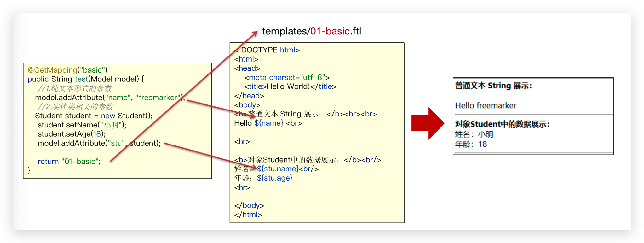Image resolution: width=644 pixels, height=243 pixels.
Task: Click output heading 普通文本 String 展示
Action: [493, 86]
